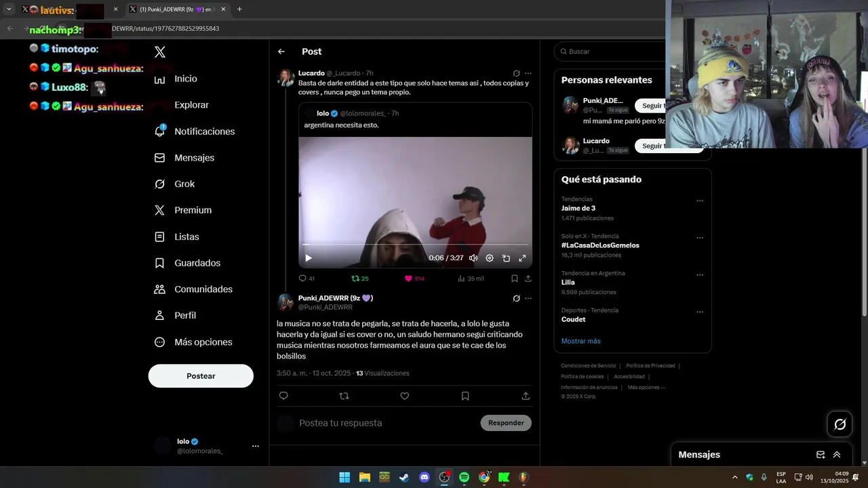The height and width of the screenshot is (488, 868).
Task: Bookmark Lucardo's post
Action: click(x=515, y=279)
